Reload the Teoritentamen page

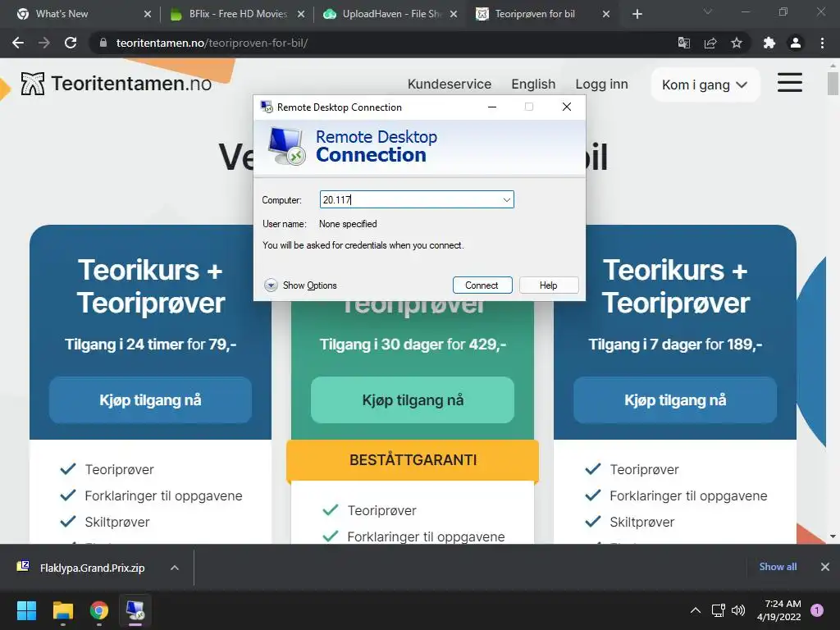point(71,43)
